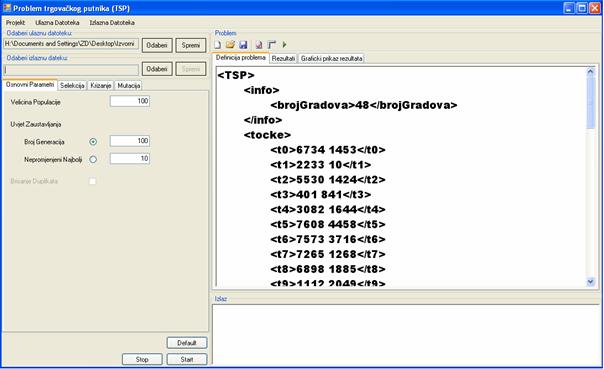Click the corner-shaped icon before the green arrow

pos(272,45)
